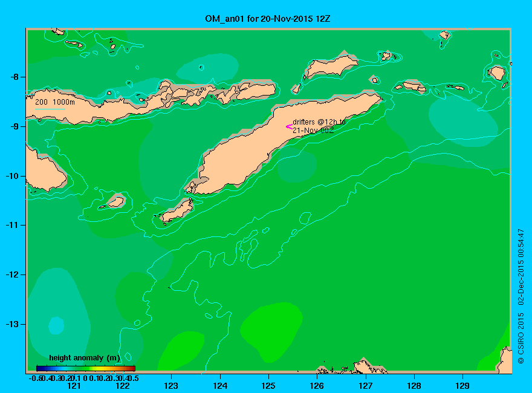
Task: Click the 'height anomaly (m)' label
Action: (85, 358)
